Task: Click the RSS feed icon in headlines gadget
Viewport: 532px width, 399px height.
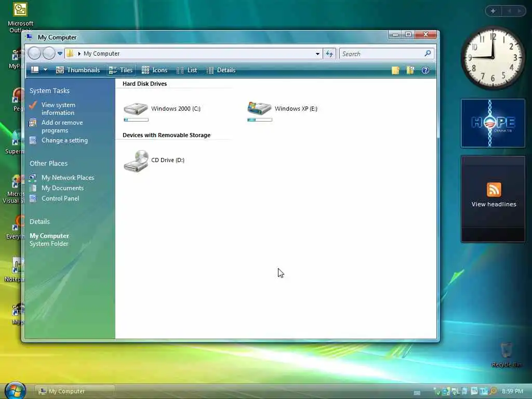Action: tap(494, 189)
